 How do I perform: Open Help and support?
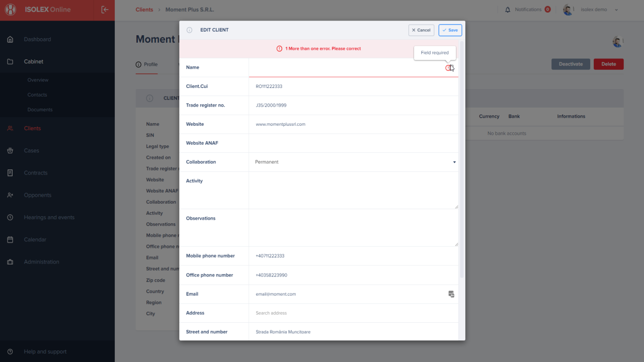tap(45, 352)
